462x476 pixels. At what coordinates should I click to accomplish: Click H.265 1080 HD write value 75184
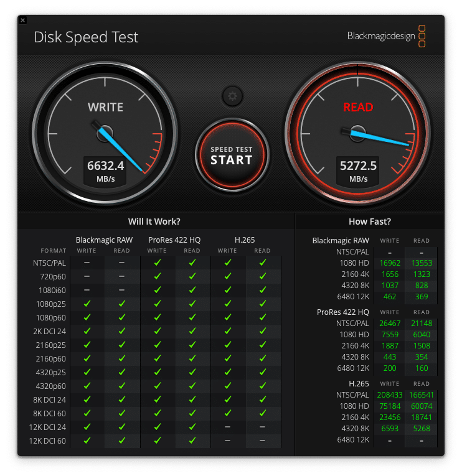point(390,406)
